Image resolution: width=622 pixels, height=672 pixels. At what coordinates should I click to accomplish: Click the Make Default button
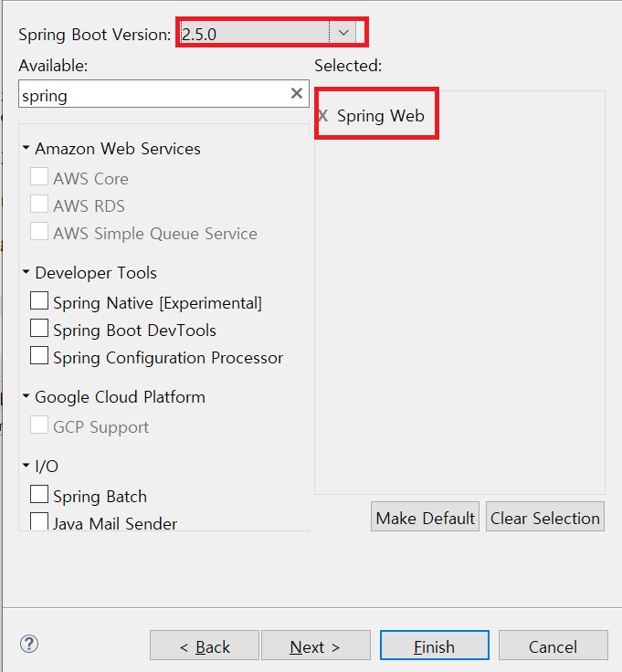coord(425,517)
